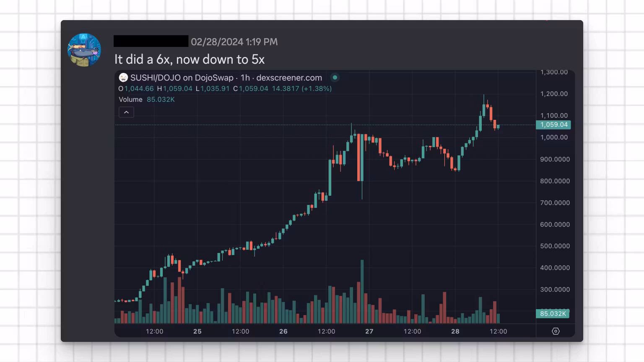The image size is (644, 362).
Task: Click the 85.032K volume tag on axis
Action: tap(553, 314)
